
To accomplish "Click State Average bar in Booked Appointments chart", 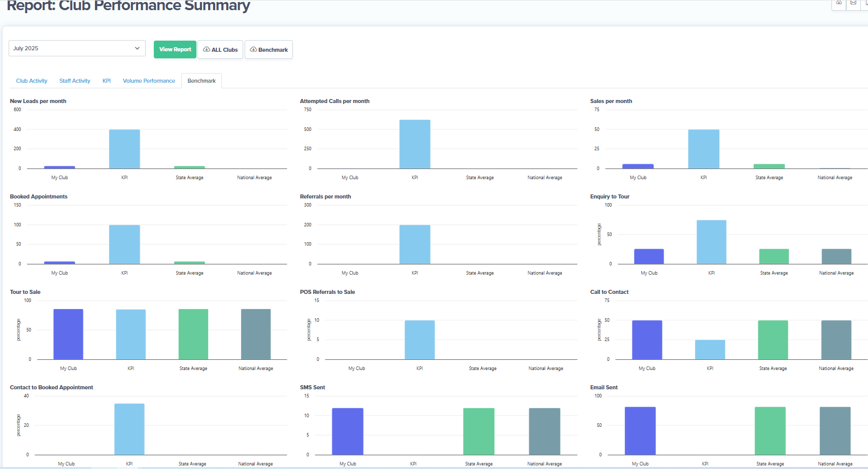I will click(189, 262).
